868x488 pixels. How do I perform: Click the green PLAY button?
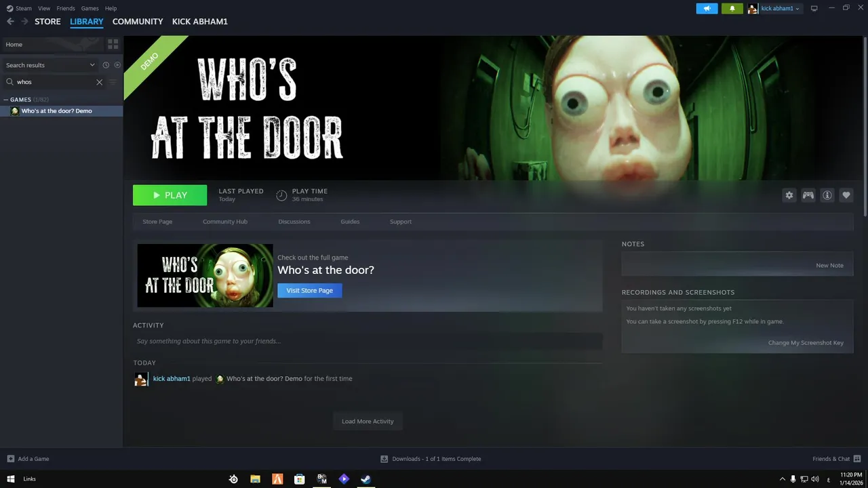point(170,195)
